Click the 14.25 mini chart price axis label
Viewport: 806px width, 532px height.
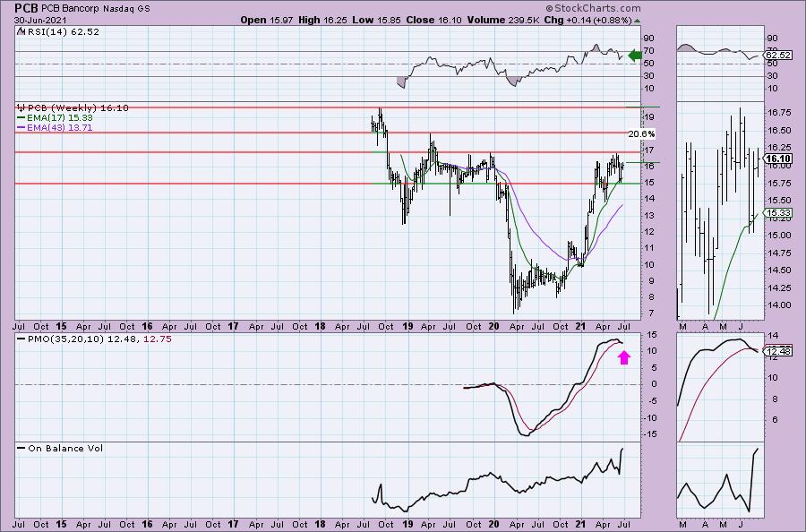point(779,287)
